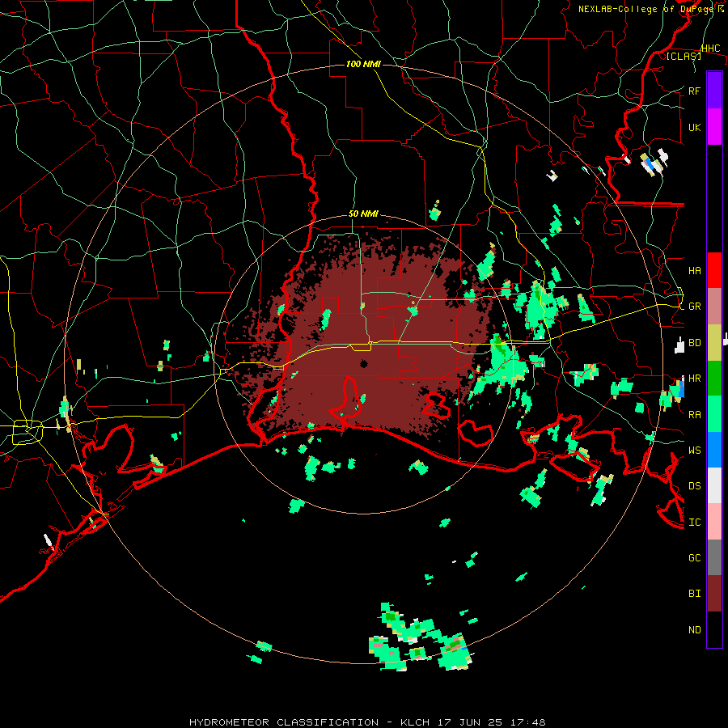Image resolution: width=728 pixels, height=728 pixels.
Task: Click the radar site dot at map center
Action: pyautogui.click(x=364, y=363)
